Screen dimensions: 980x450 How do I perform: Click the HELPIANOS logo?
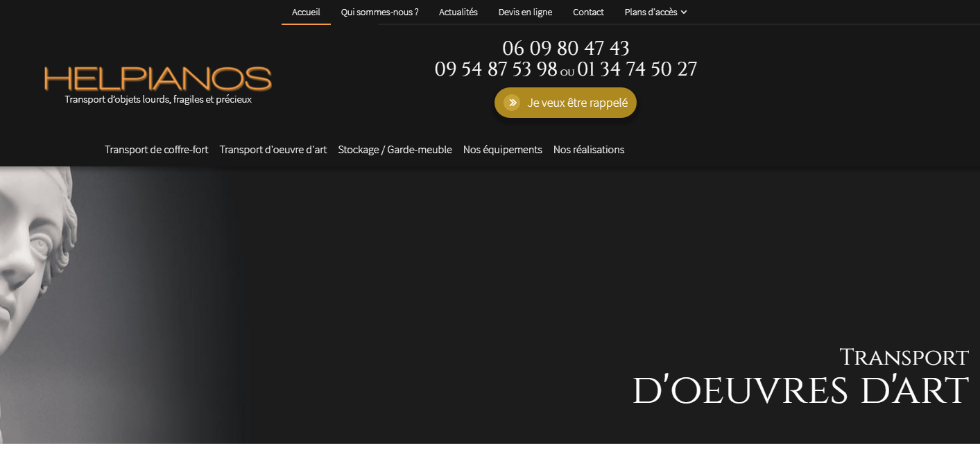(x=158, y=78)
